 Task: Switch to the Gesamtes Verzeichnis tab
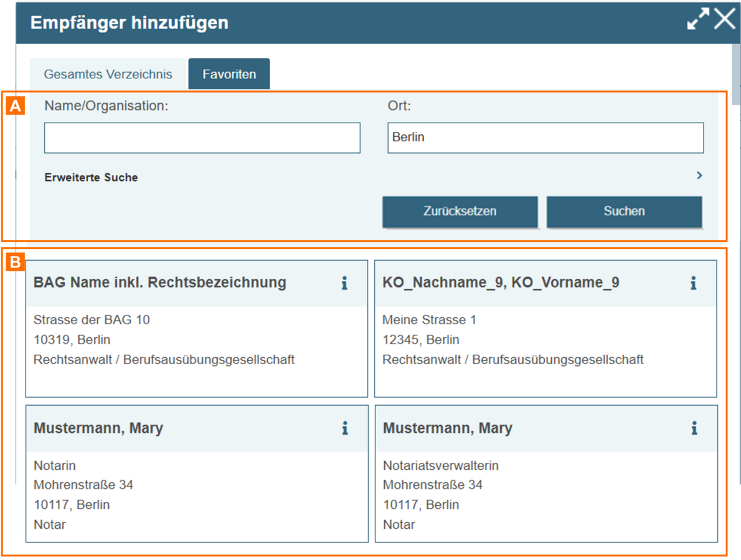coord(108,74)
